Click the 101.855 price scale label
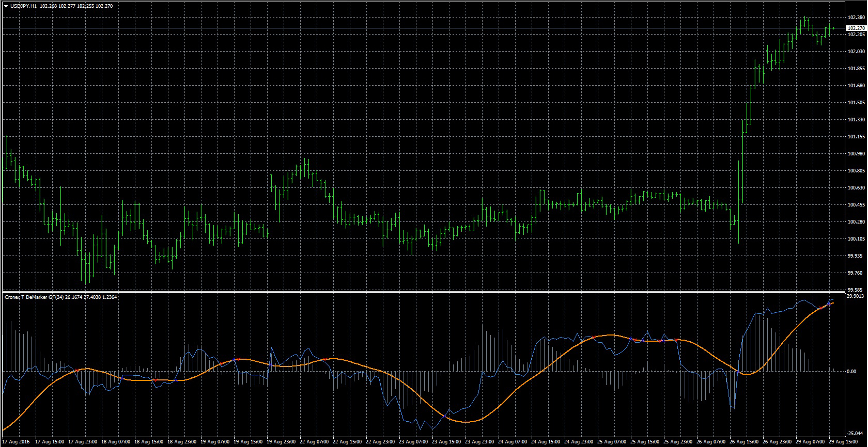 856,69
